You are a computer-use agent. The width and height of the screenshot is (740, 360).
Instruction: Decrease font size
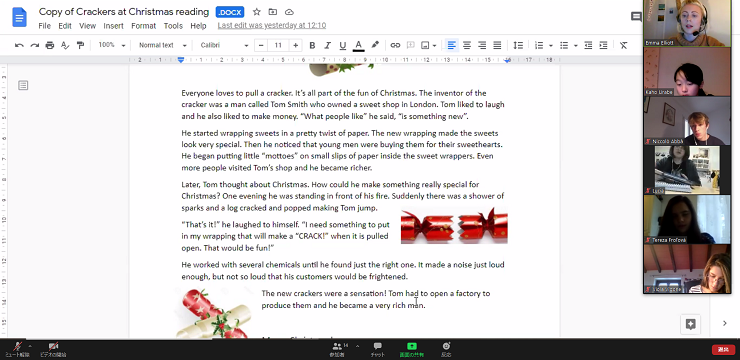coord(261,45)
